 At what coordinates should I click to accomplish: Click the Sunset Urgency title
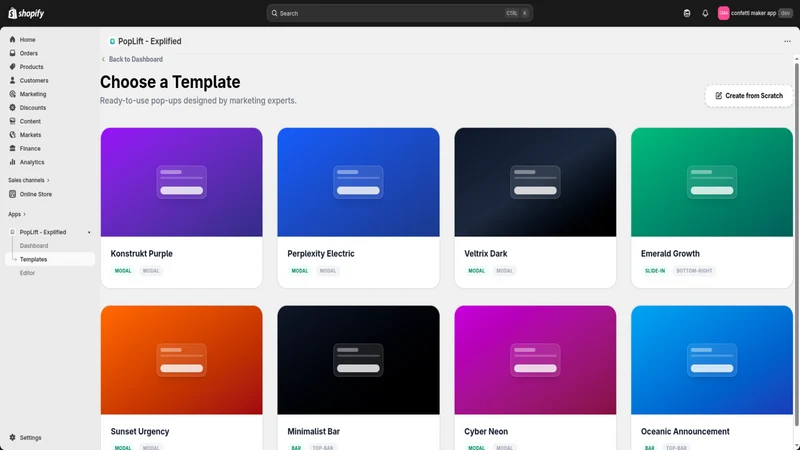pyautogui.click(x=140, y=432)
